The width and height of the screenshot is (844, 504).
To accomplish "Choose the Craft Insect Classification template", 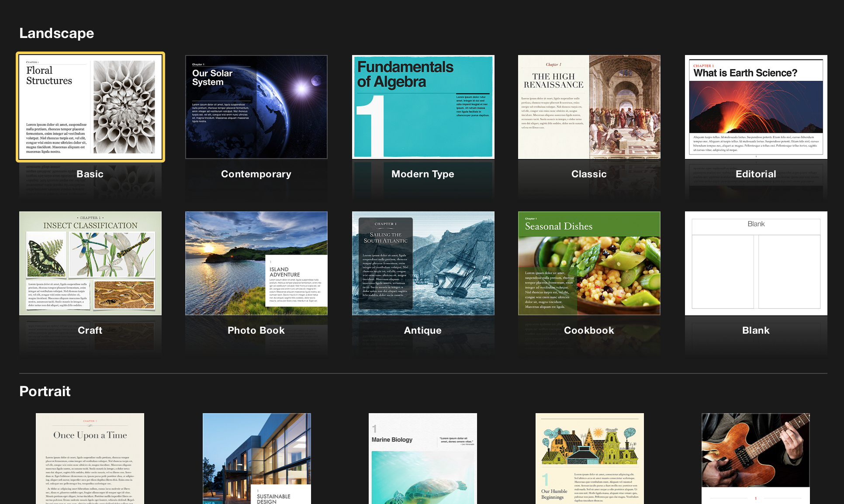I will click(x=90, y=263).
